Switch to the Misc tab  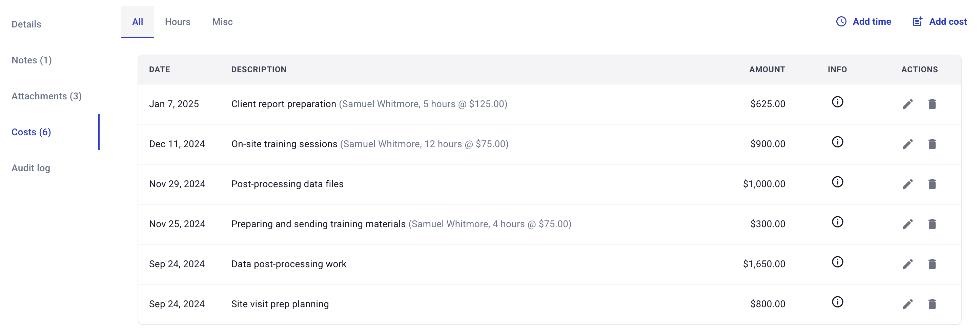[222, 22]
